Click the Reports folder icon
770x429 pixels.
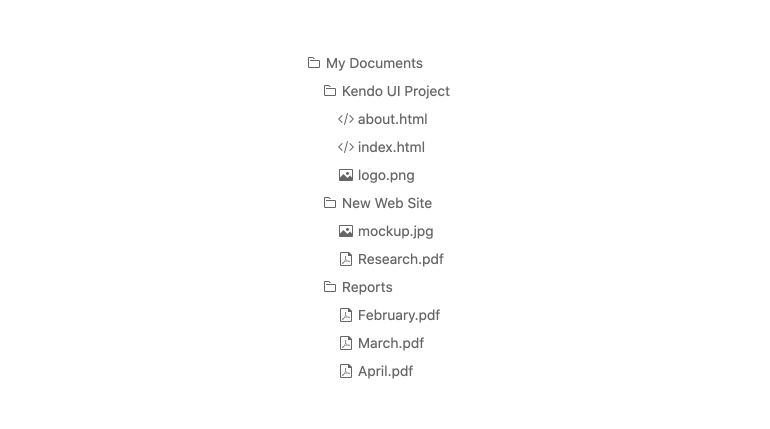[x=330, y=287]
